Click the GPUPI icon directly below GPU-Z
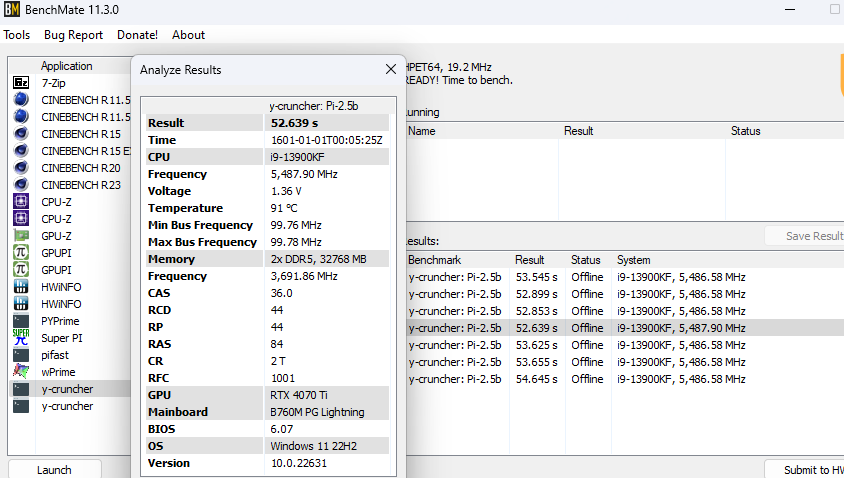The width and height of the screenshot is (844, 478). pyautogui.click(x=21, y=252)
